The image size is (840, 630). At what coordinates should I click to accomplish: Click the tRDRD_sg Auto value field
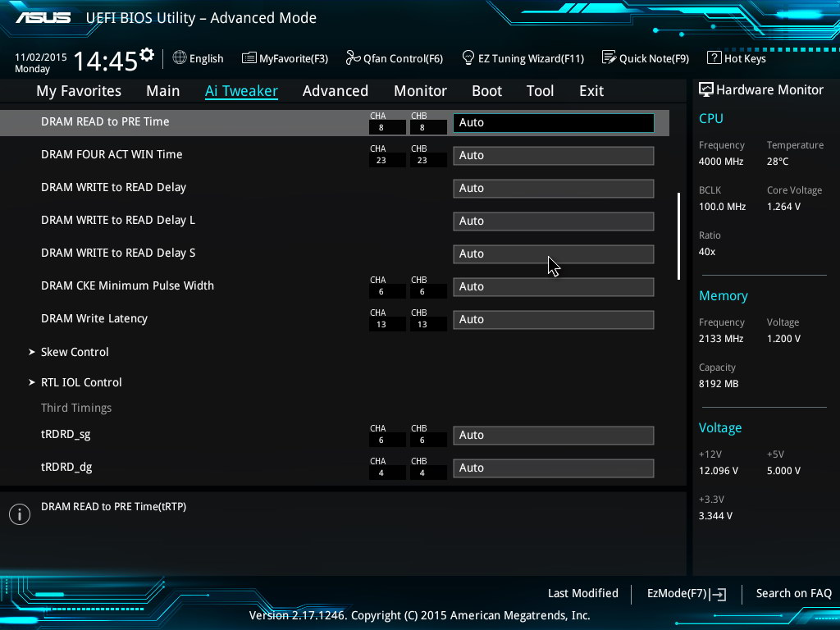[553, 435]
